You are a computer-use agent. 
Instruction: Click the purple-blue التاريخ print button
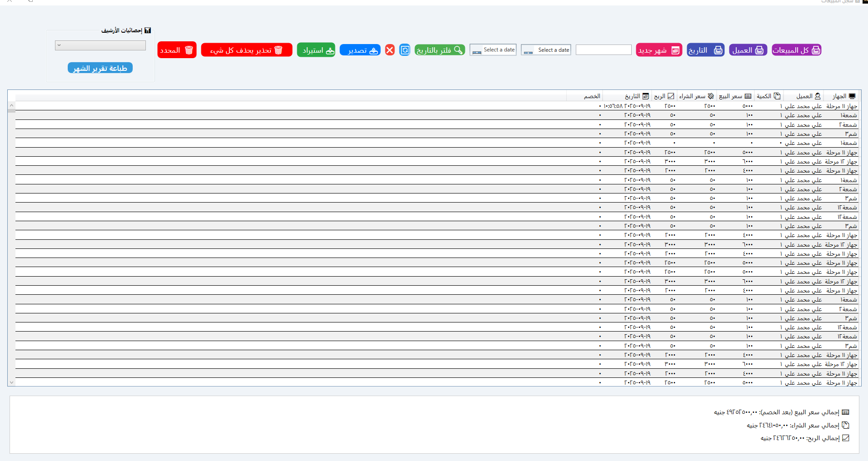(705, 50)
